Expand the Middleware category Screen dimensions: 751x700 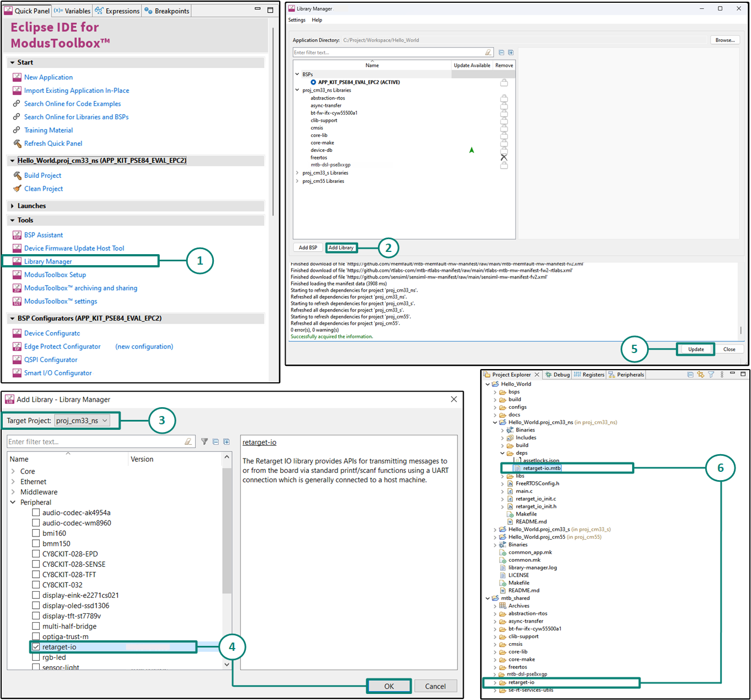(x=13, y=492)
